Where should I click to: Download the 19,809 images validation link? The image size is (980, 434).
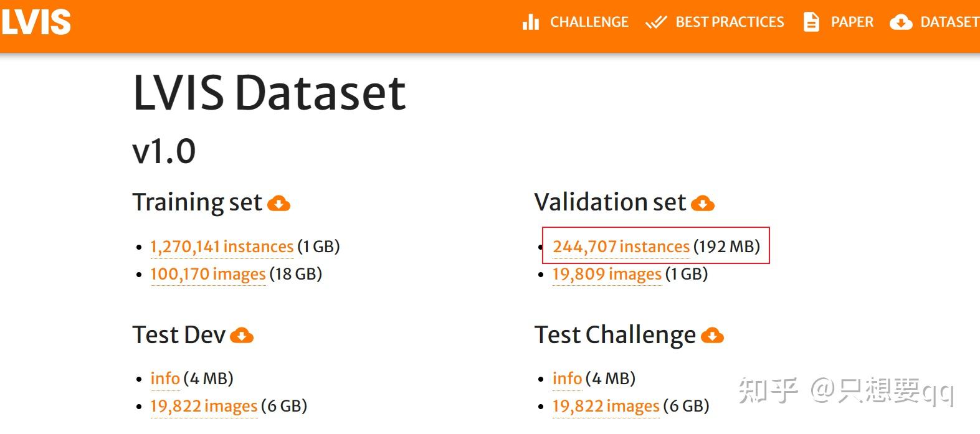[x=607, y=274]
